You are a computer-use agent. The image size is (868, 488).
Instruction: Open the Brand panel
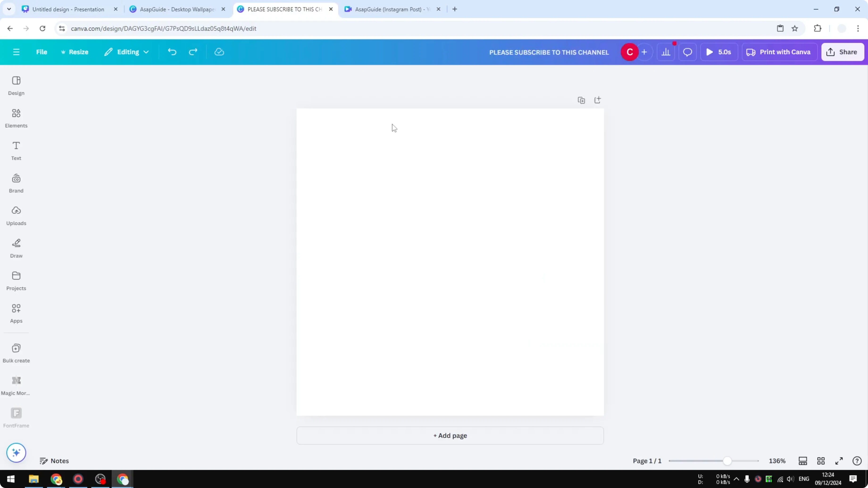16,183
